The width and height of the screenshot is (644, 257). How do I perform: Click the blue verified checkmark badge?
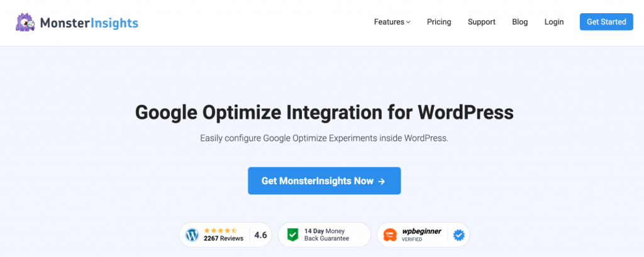click(458, 235)
